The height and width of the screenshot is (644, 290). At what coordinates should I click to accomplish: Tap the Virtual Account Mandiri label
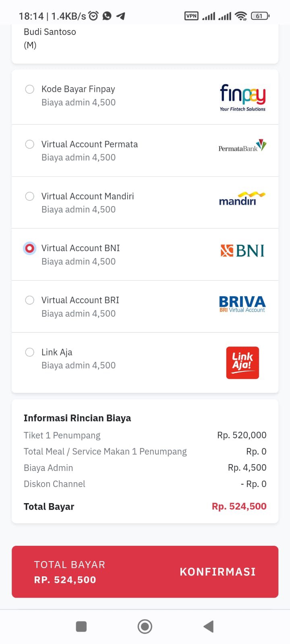[87, 196]
